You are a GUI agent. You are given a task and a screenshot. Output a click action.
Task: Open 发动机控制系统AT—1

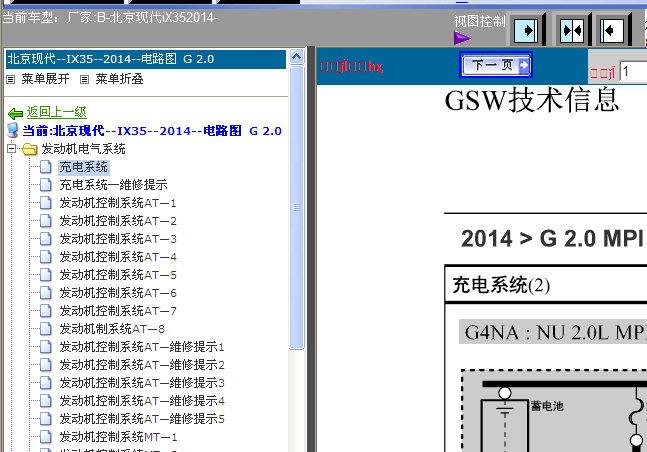[x=118, y=203]
